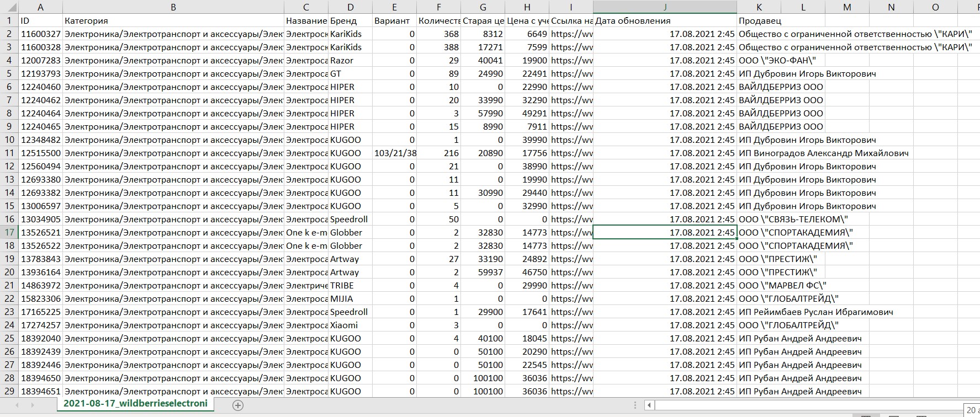Select seller cell 'ООО \"ЭКО-ФАН\"'
The height and width of the screenshot is (417, 980).
(777, 61)
